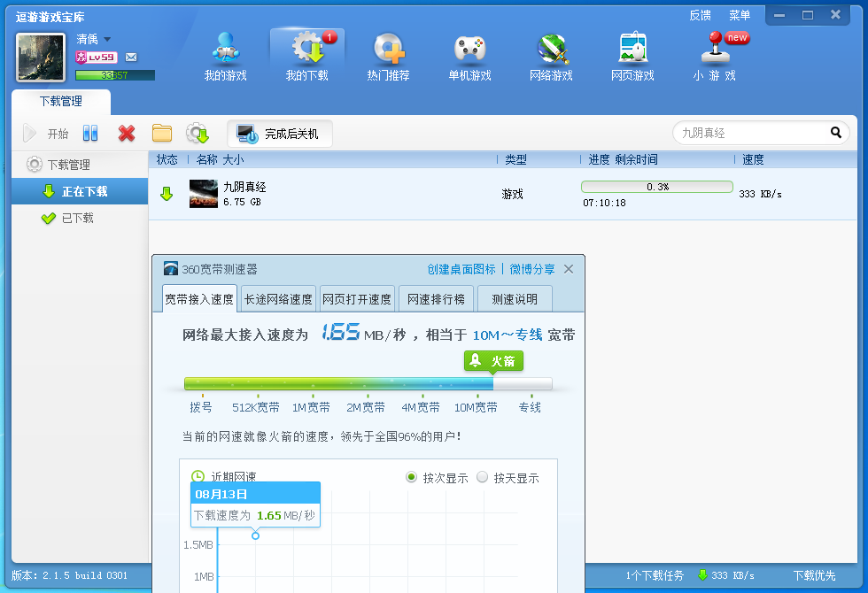Maximize the 逗游游戏宝库 window
Viewport: 868px width, 593px height.
pos(808,16)
